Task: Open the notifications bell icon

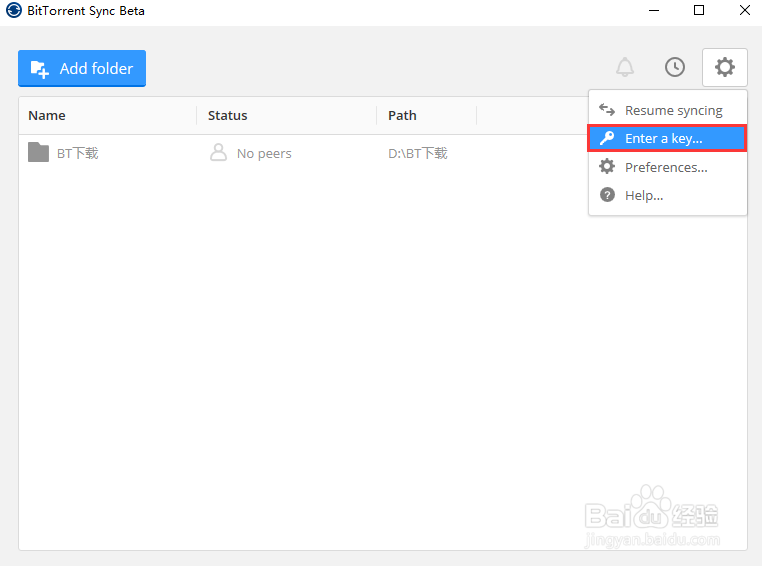Action: [625, 67]
